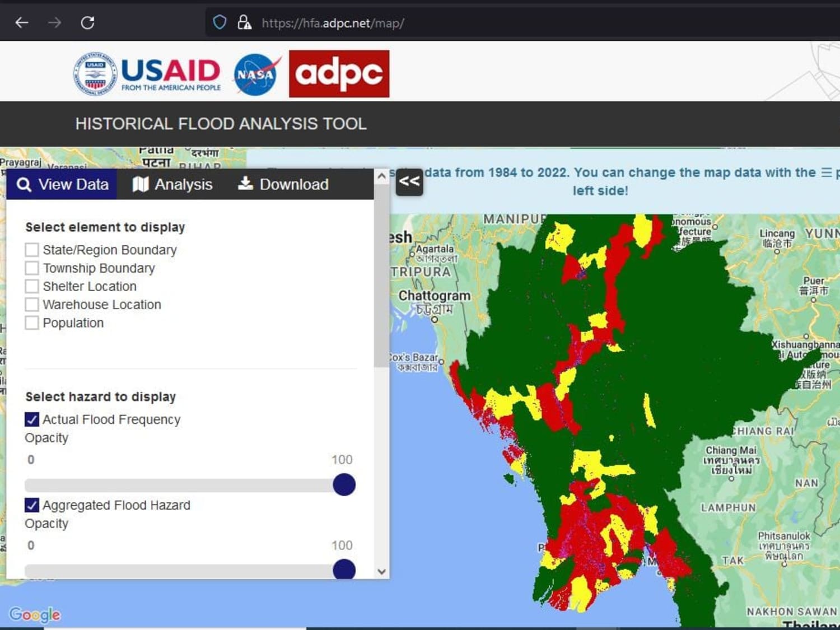Screen dimensions: 840x630
Task: Uncheck Actual Flood Frequency layer
Action: tap(32, 419)
